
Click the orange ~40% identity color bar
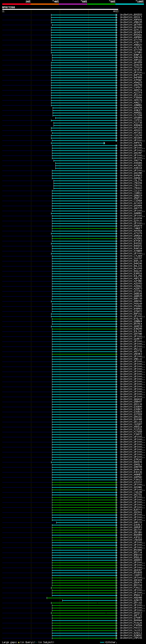(45, 4)
